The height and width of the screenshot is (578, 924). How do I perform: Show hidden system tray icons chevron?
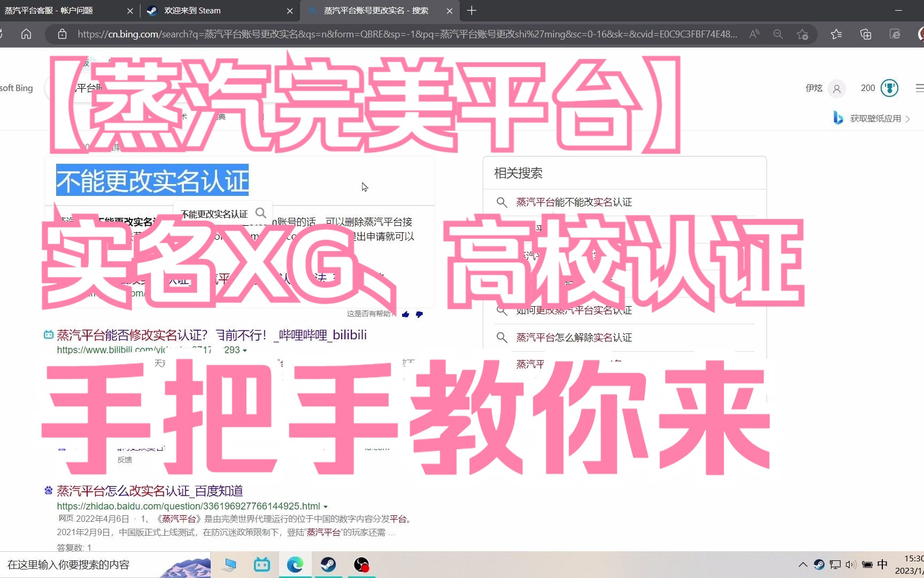point(803,565)
